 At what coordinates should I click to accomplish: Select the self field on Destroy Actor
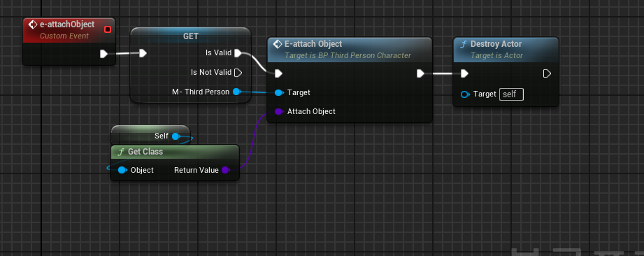[x=511, y=94]
